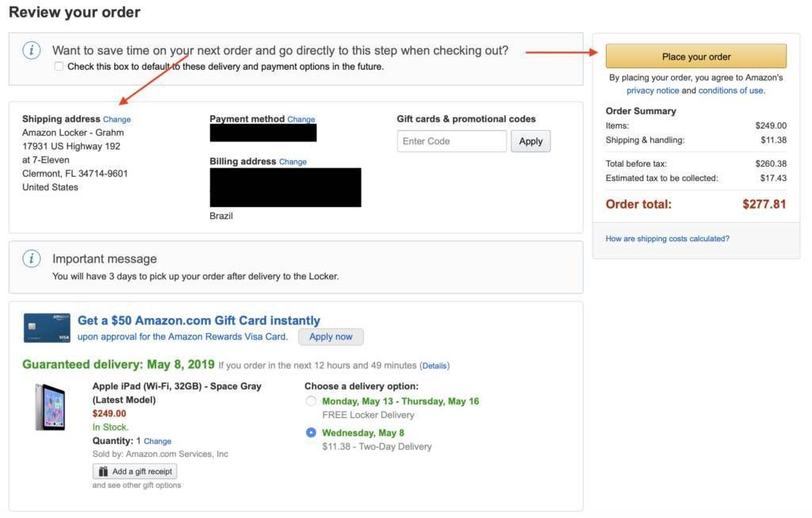
Task: Open the privacy notice link
Action: point(653,90)
